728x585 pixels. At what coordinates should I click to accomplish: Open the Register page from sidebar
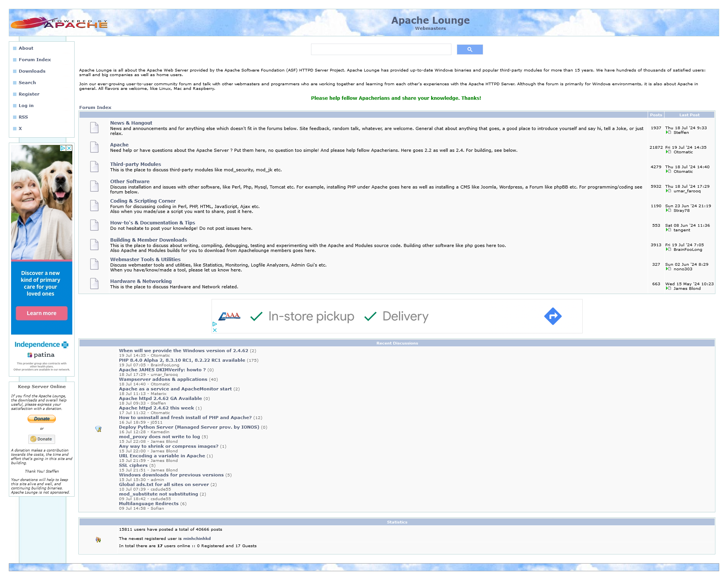[29, 94]
